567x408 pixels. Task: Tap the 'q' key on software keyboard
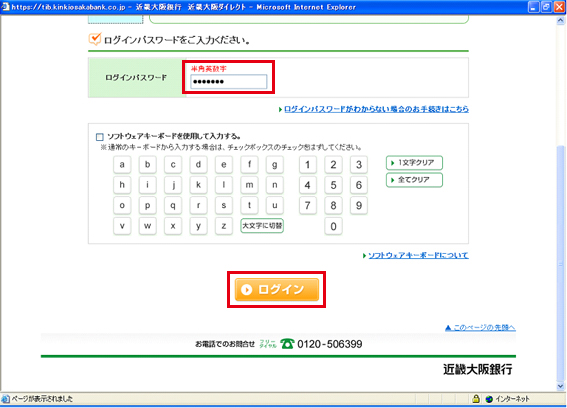[173, 205]
